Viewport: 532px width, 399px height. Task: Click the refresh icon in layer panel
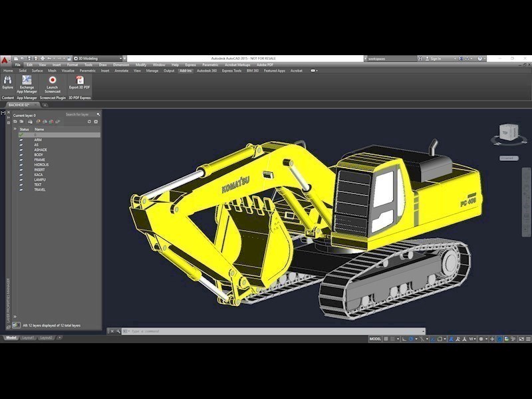tap(89, 122)
